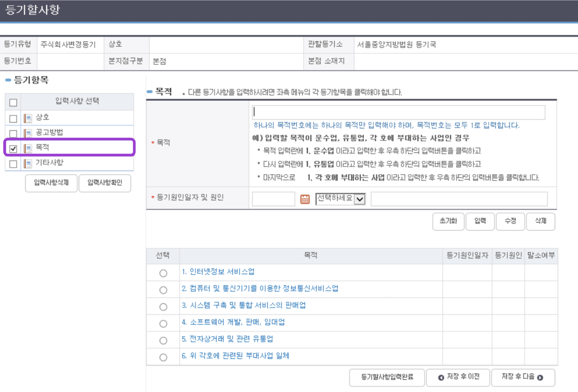Click arrow icon on 저장 후 다음
Image resolution: width=578 pixels, height=392 pixels.
tap(540, 377)
